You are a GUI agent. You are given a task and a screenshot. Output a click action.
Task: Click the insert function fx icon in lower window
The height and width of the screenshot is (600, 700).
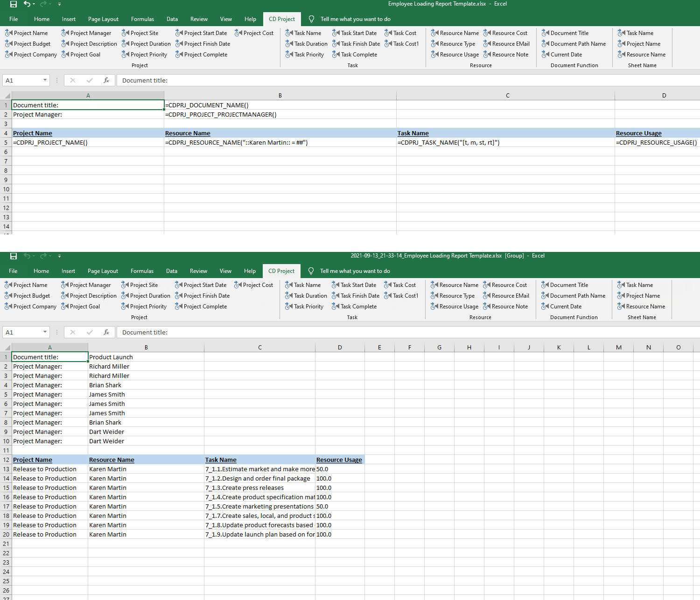point(106,332)
